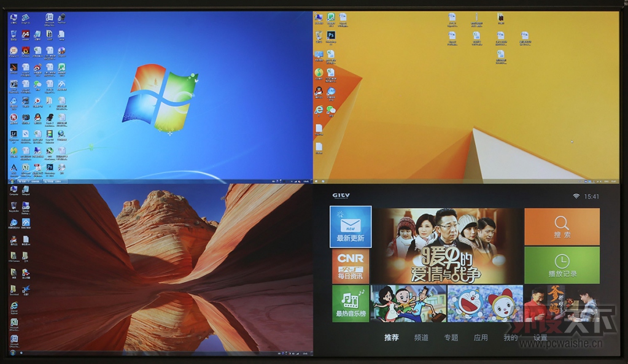This screenshot has height=364, width=628.
Task: Open the V550 Camera folder
Action: click(x=14, y=255)
